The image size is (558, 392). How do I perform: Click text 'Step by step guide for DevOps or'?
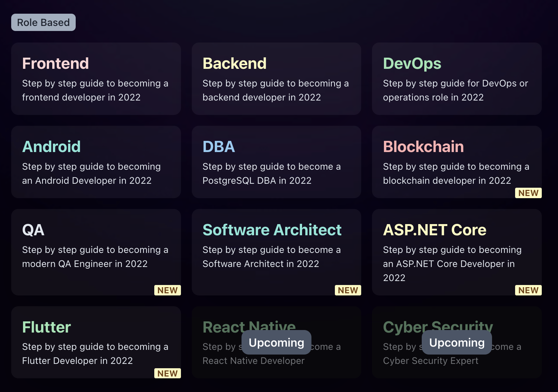(456, 83)
